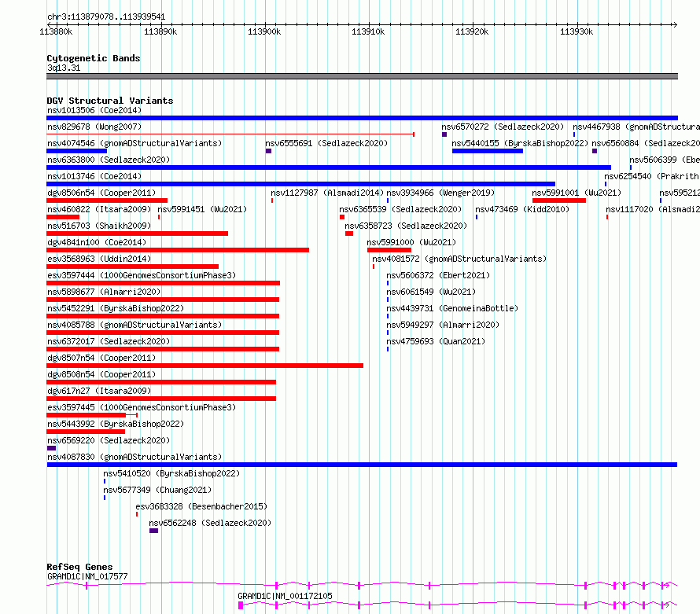Open nsv5410520 (ByrskaBishop2022) label
700x614 pixels.
point(171,473)
